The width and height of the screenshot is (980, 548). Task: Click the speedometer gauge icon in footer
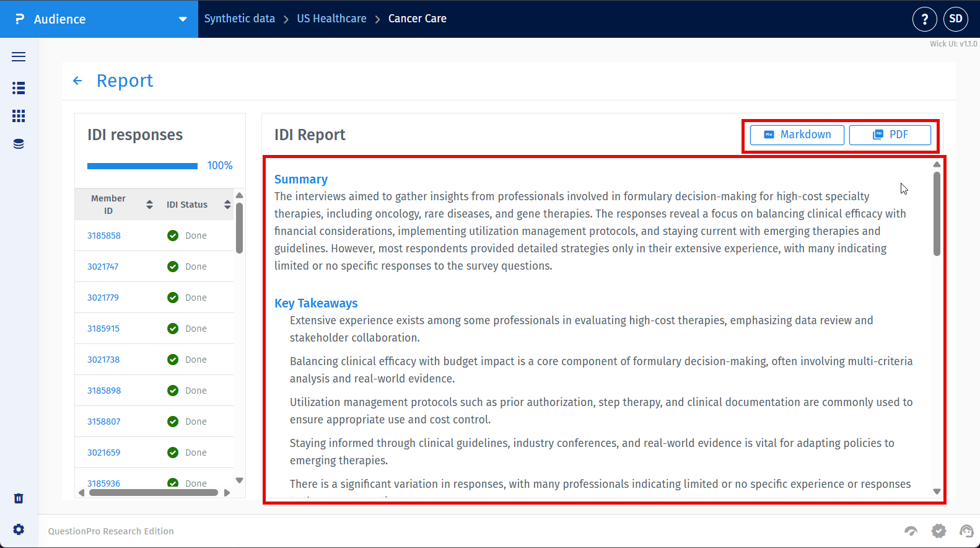pyautogui.click(x=911, y=531)
